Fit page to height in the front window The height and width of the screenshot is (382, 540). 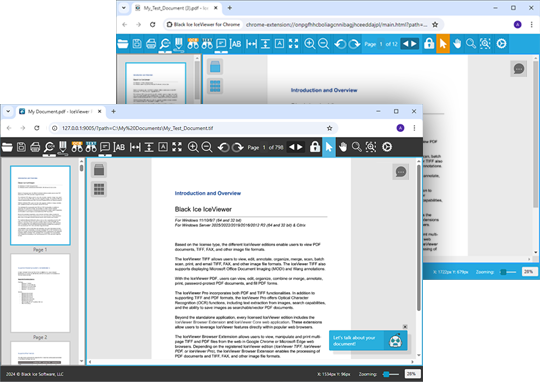149,147
